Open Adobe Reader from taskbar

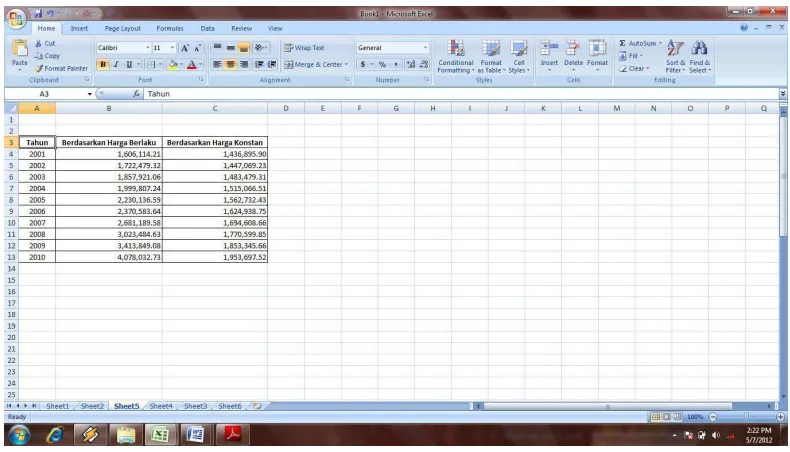pyautogui.click(x=232, y=434)
